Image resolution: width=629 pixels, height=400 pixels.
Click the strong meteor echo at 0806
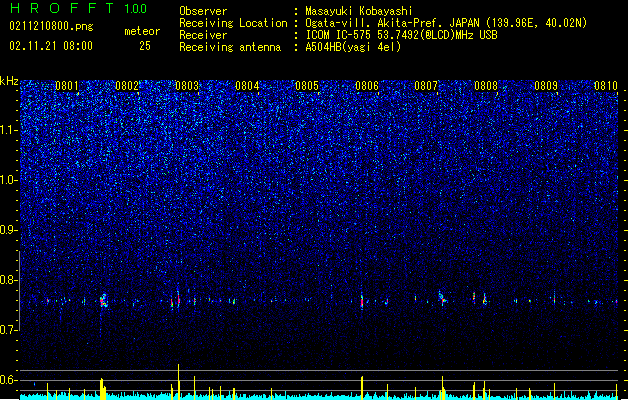(362, 301)
